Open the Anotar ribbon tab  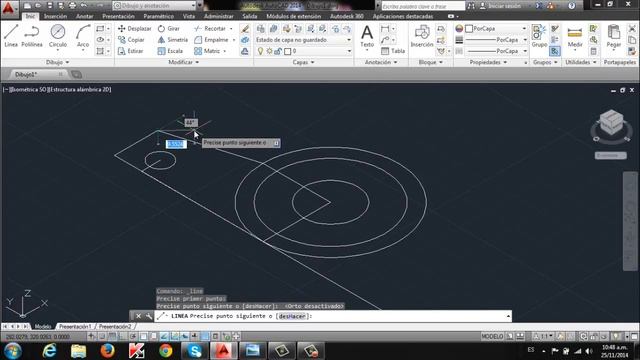tap(84, 16)
